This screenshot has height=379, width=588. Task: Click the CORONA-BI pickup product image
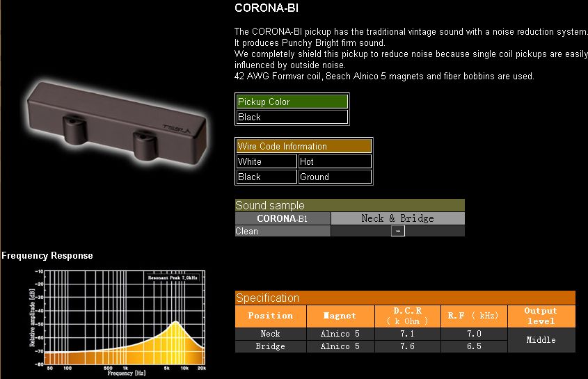coord(117,123)
